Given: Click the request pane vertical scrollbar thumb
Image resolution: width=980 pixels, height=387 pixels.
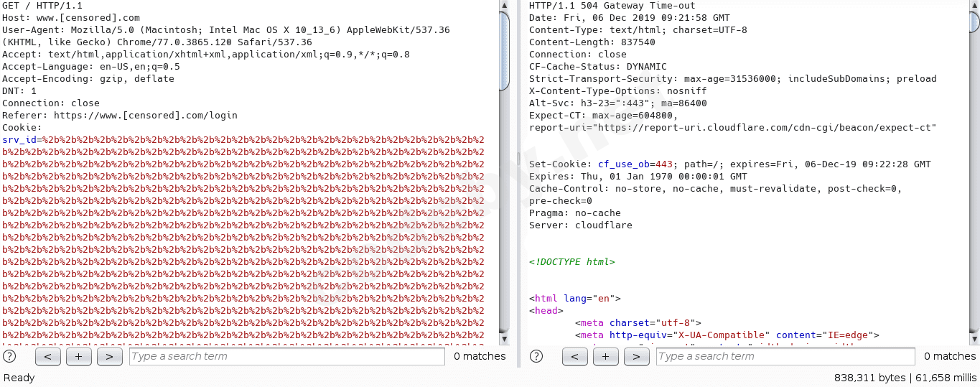Looking at the screenshot, I should click(505, 50).
